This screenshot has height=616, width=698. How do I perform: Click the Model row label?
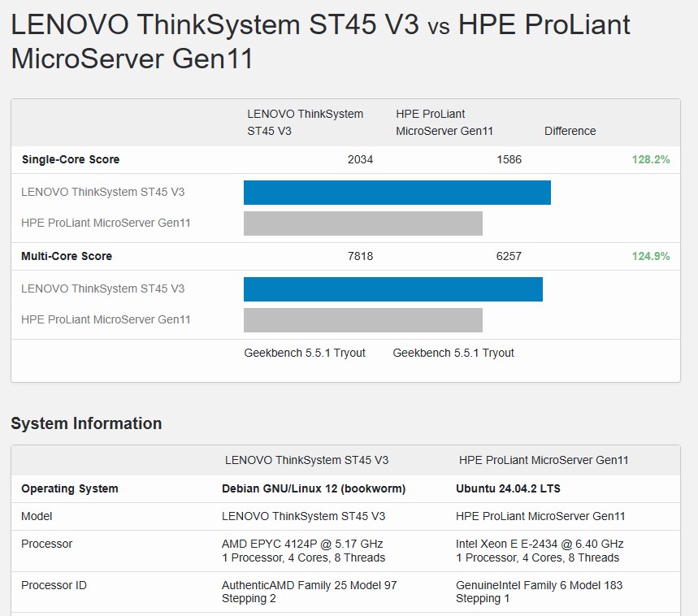point(37,516)
